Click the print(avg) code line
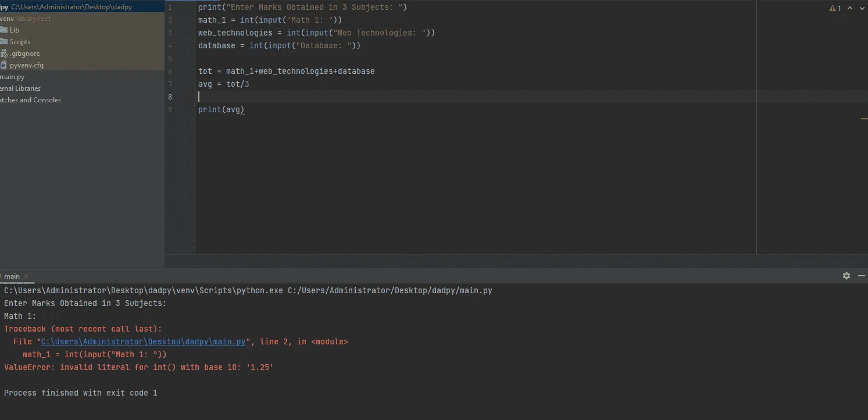Viewport: 868px width, 420px height. (x=222, y=110)
